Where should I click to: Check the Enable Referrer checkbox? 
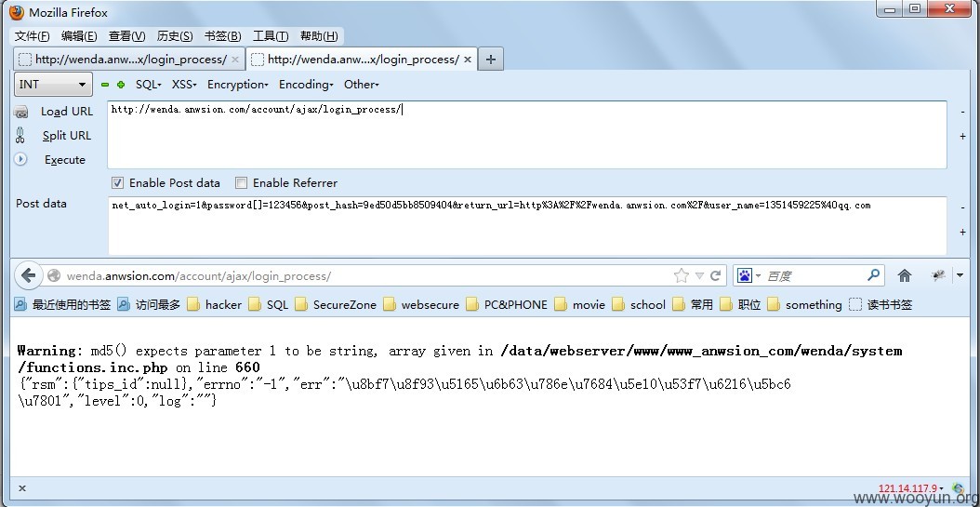(x=241, y=182)
